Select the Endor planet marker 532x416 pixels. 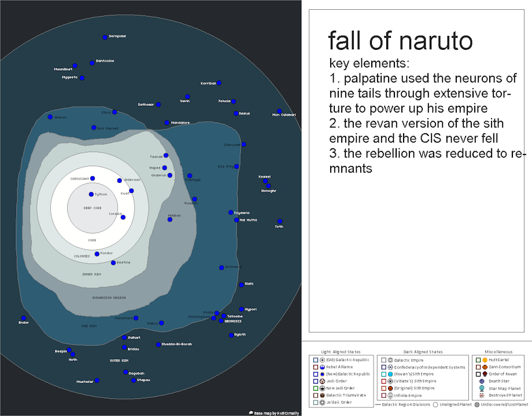24,318
